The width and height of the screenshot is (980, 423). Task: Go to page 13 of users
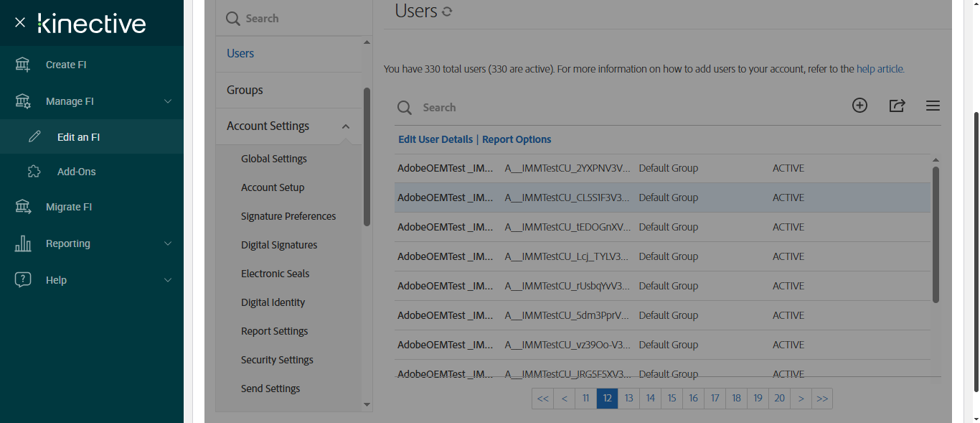pos(628,399)
